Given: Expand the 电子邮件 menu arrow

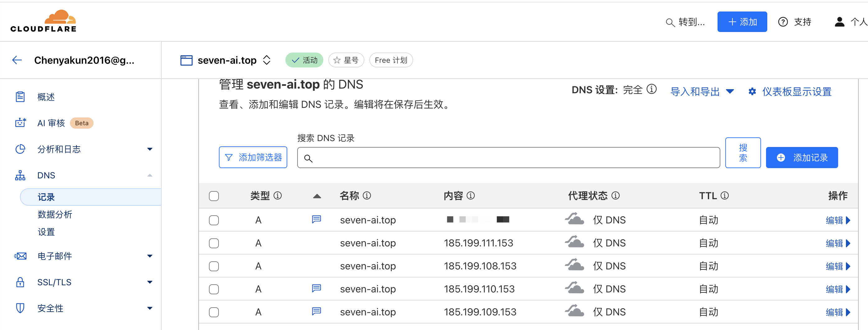Looking at the screenshot, I should point(150,256).
